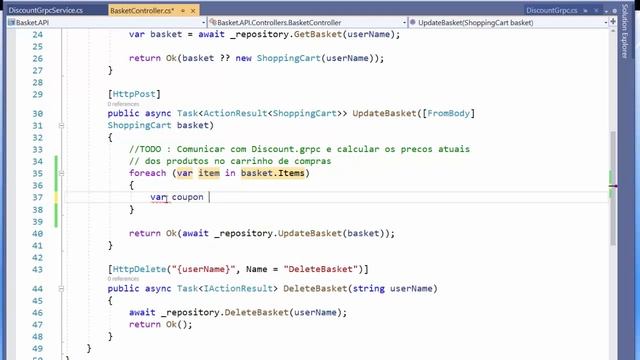Open references link above UpdateBasket
This screenshot has height=360, width=640.
pos(123,104)
